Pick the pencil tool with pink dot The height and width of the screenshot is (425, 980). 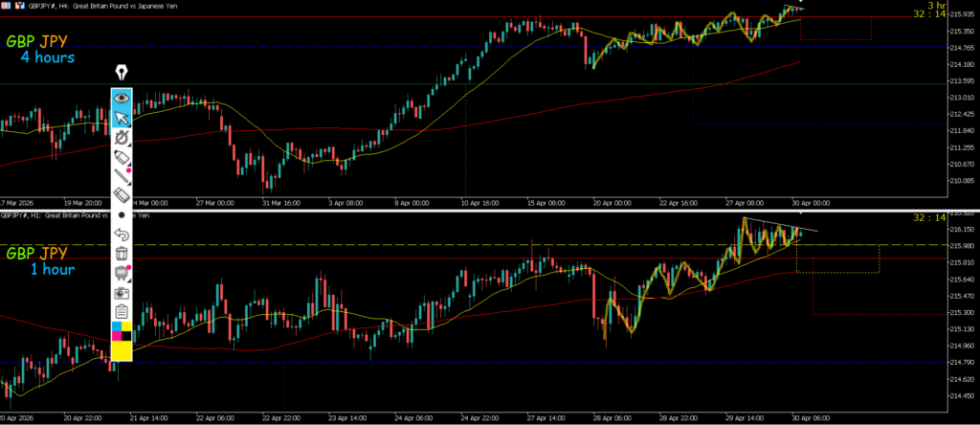coord(122,176)
